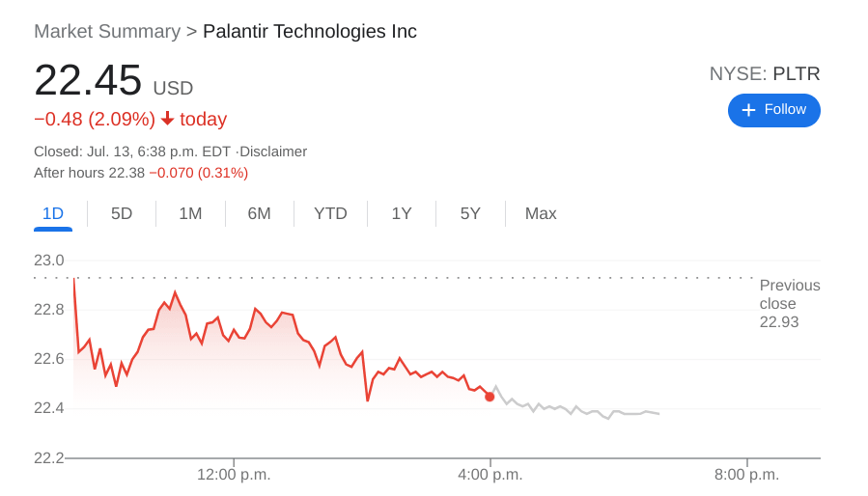The height and width of the screenshot is (496, 868).
Task: Switch to the 1M range tab
Action: pos(190,213)
